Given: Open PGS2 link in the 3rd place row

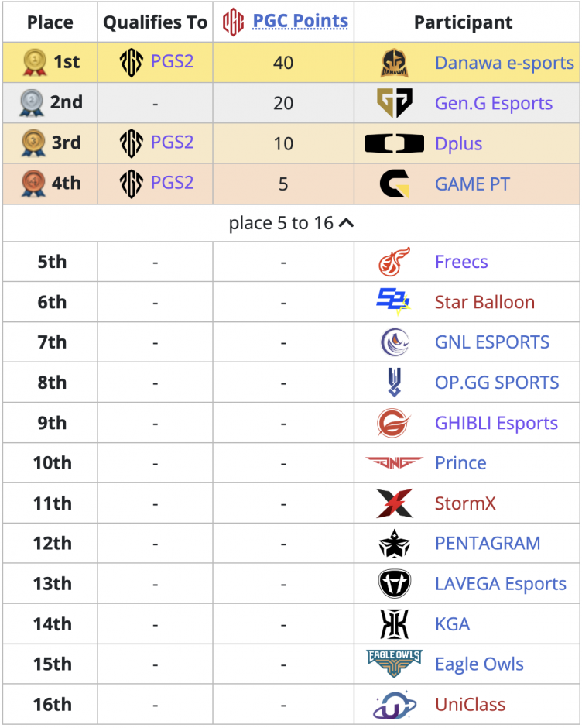Looking at the screenshot, I should coord(172,142).
